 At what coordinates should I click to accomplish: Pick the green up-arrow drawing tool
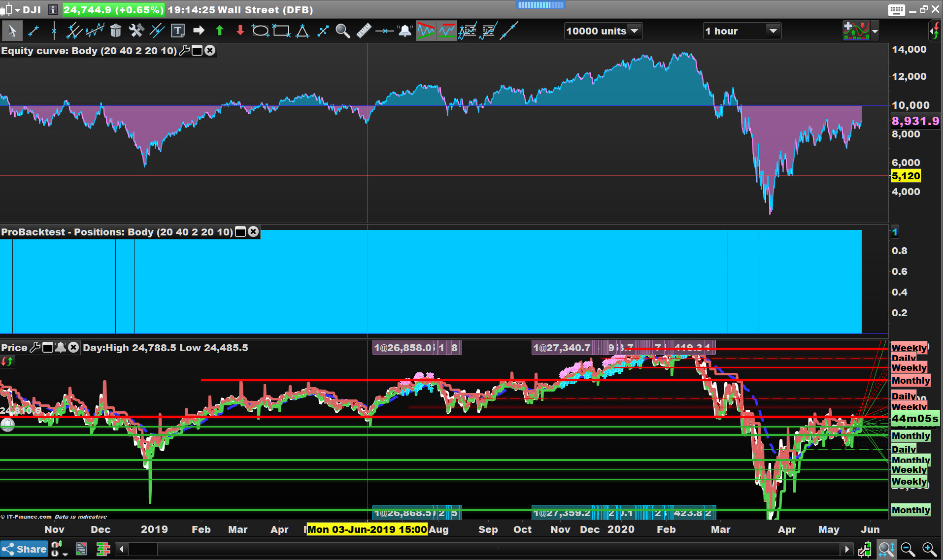[220, 31]
